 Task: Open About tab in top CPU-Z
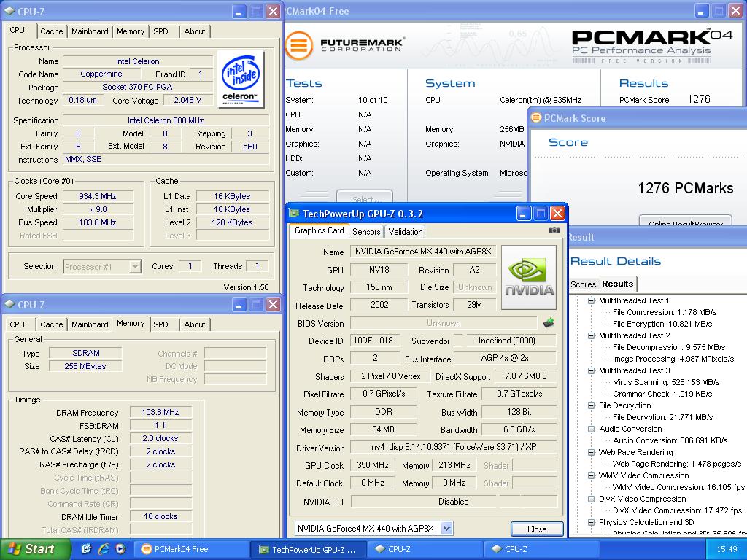(x=194, y=31)
